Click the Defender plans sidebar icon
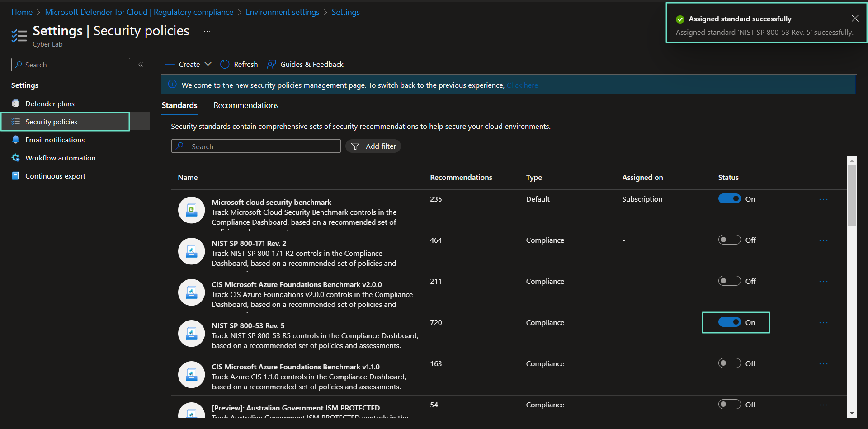The width and height of the screenshot is (868, 429). point(16,104)
